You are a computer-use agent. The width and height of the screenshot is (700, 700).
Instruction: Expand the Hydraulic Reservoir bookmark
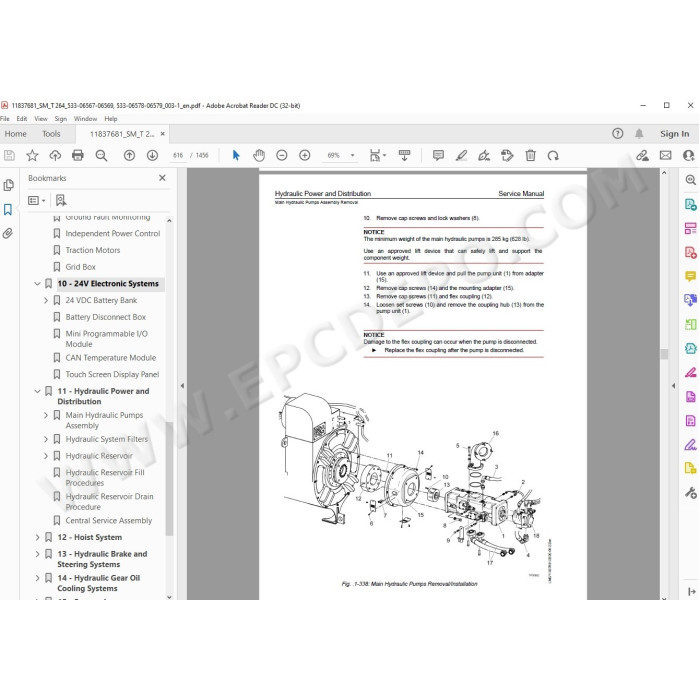click(x=46, y=456)
